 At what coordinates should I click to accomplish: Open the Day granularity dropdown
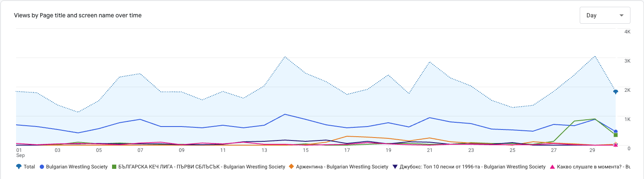pos(605,15)
